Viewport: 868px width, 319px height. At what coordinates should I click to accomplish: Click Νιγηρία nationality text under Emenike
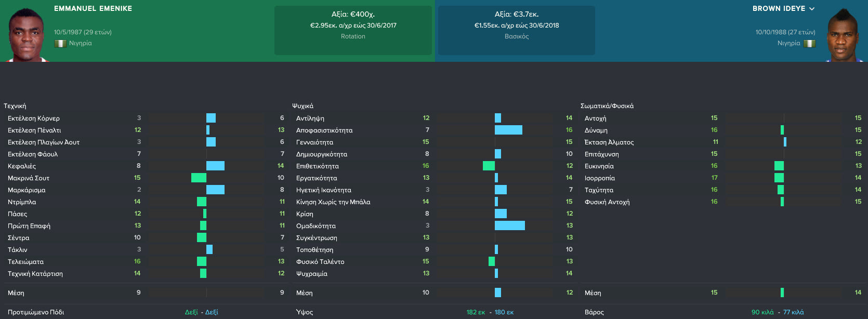tap(81, 43)
